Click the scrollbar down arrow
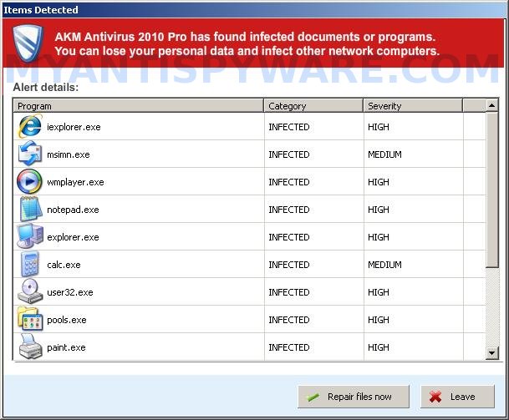 coord(492,353)
